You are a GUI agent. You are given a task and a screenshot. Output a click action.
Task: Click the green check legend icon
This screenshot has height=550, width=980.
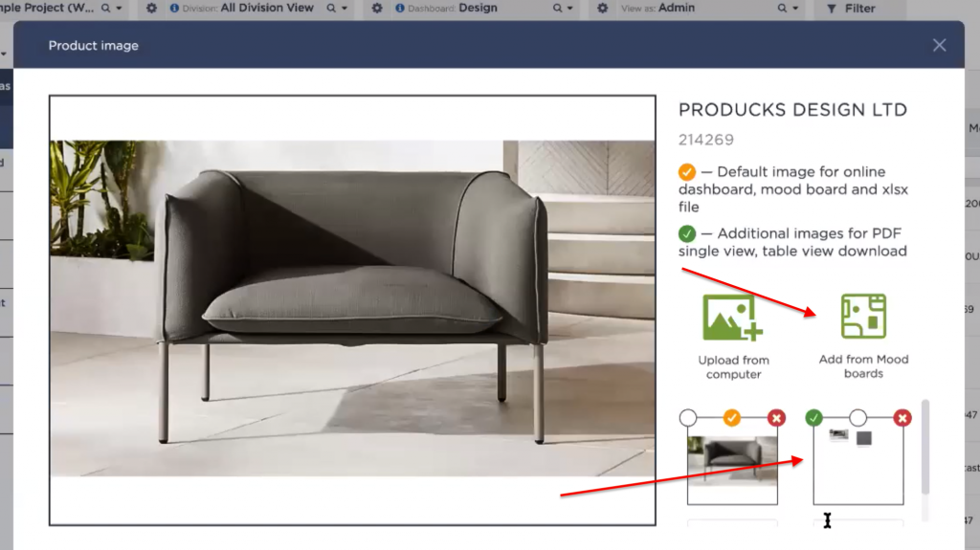[687, 233]
